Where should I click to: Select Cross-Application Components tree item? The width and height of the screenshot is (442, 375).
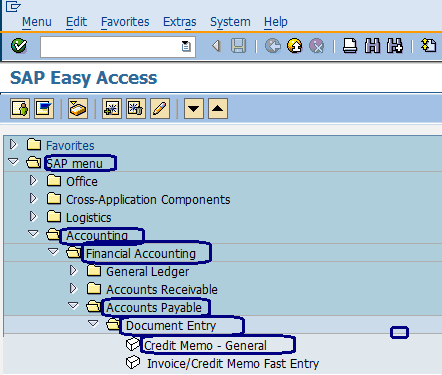(x=148, y=200)
